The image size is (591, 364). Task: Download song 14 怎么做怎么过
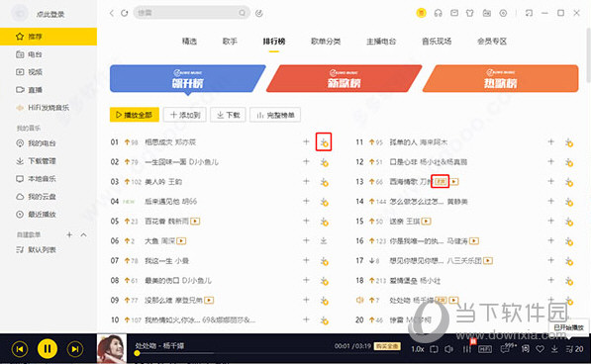click(x=569, y=202)
